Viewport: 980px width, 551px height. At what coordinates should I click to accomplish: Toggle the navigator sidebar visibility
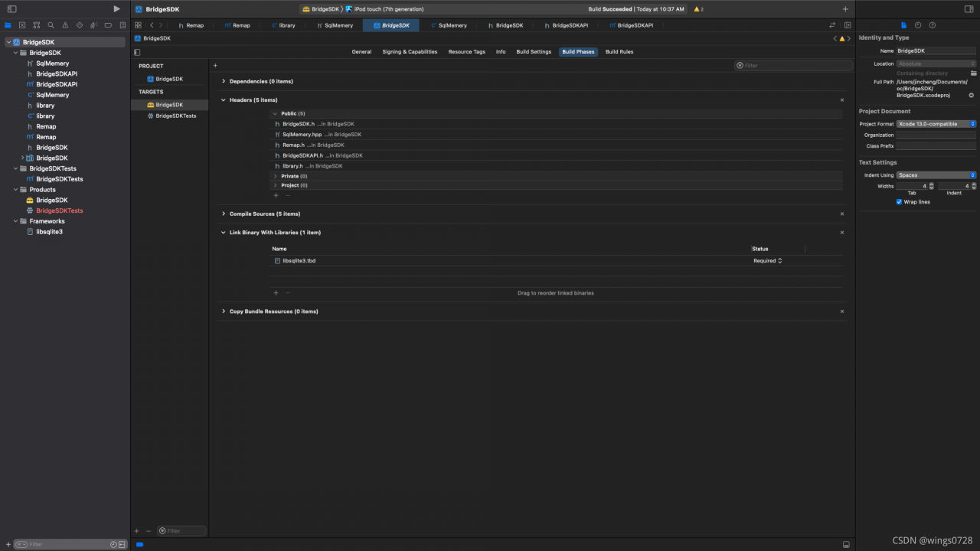[11, 9]
